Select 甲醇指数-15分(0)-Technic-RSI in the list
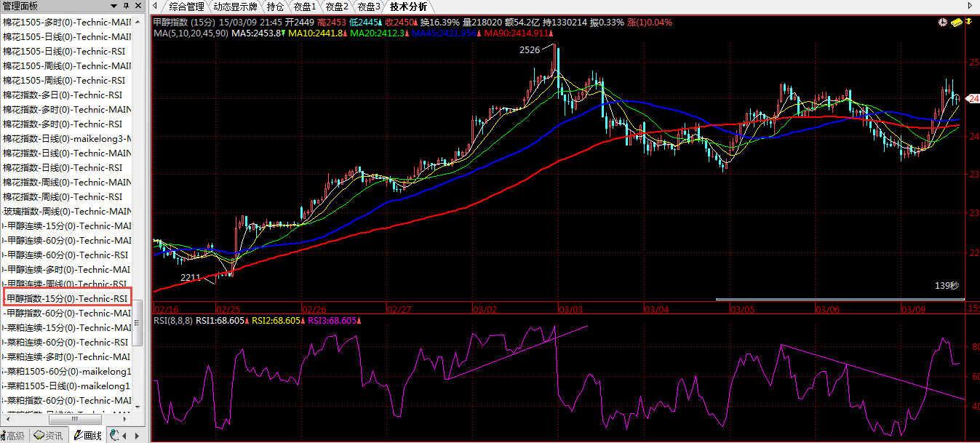 (66, 298)
